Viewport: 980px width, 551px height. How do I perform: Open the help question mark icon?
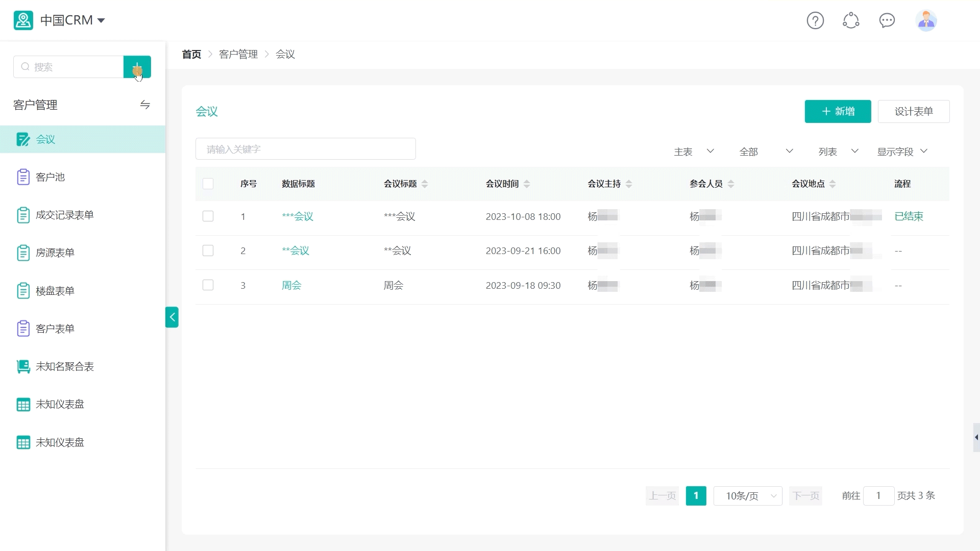[x=815, y=20]
